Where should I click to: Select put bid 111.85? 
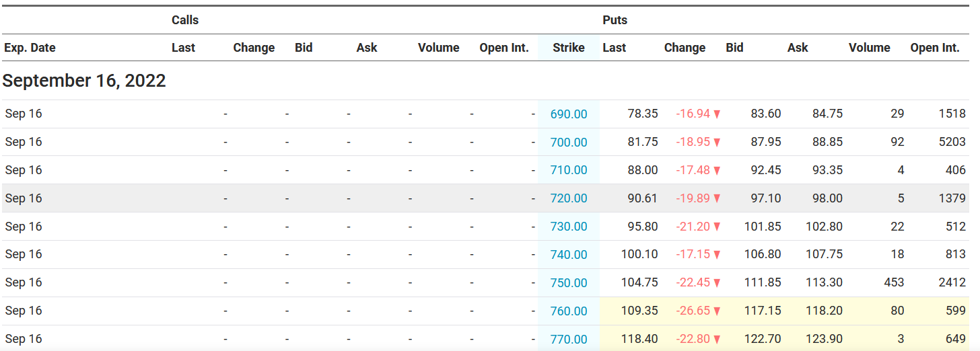click(x=763, y=282)
